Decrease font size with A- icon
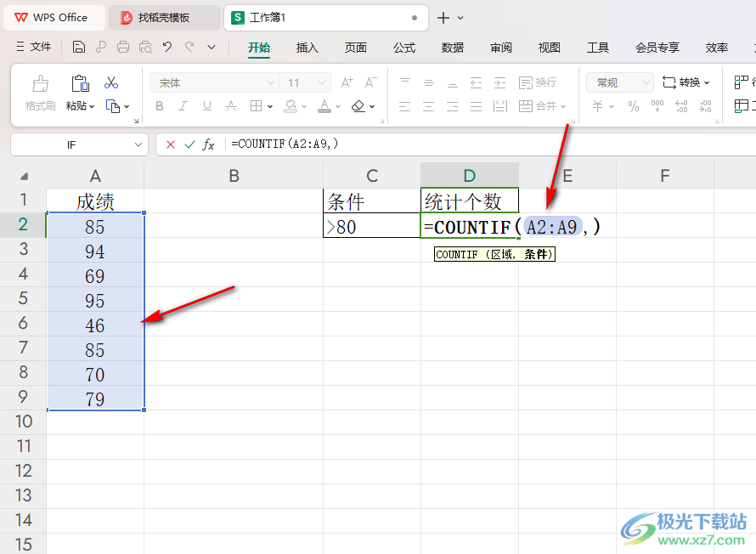The image size is (756, 554). (370, 82)
